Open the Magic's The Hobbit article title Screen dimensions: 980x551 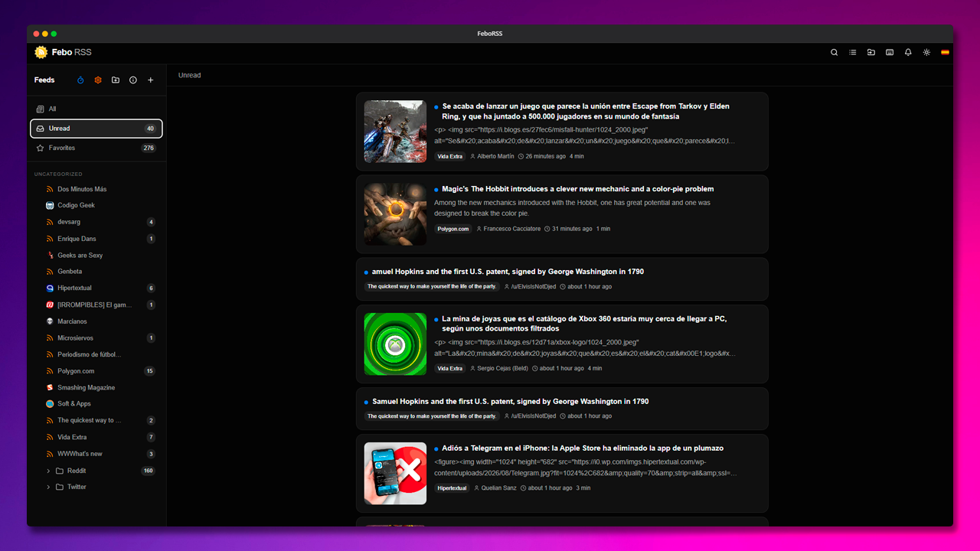pos(578,189)
